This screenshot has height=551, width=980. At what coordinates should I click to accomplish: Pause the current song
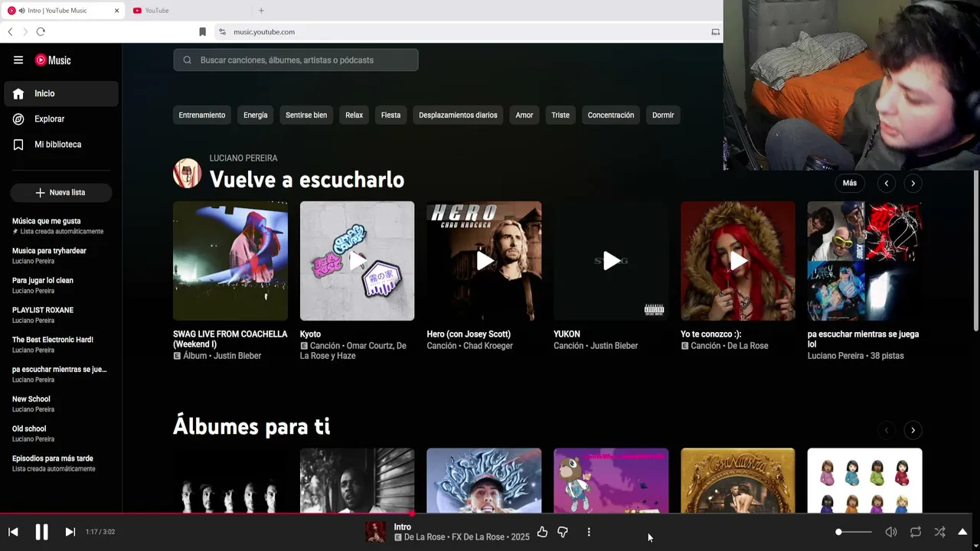pos(41,532)
